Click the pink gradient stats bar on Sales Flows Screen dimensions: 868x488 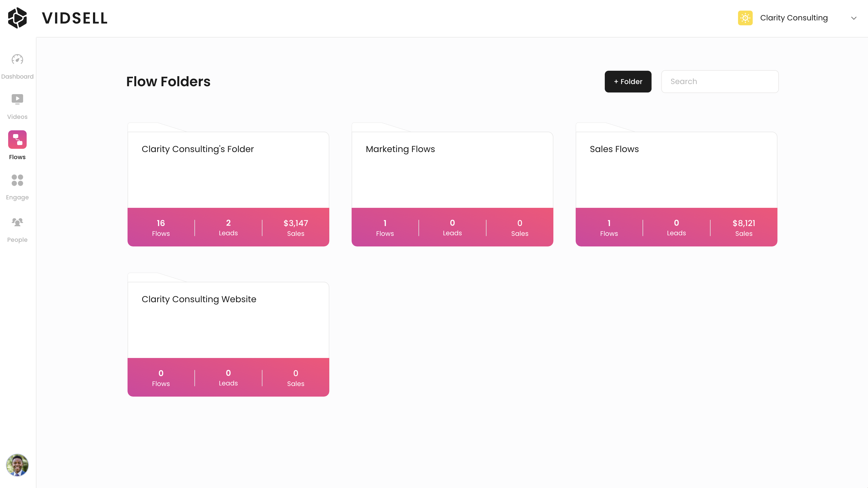[x=676, y=227]
